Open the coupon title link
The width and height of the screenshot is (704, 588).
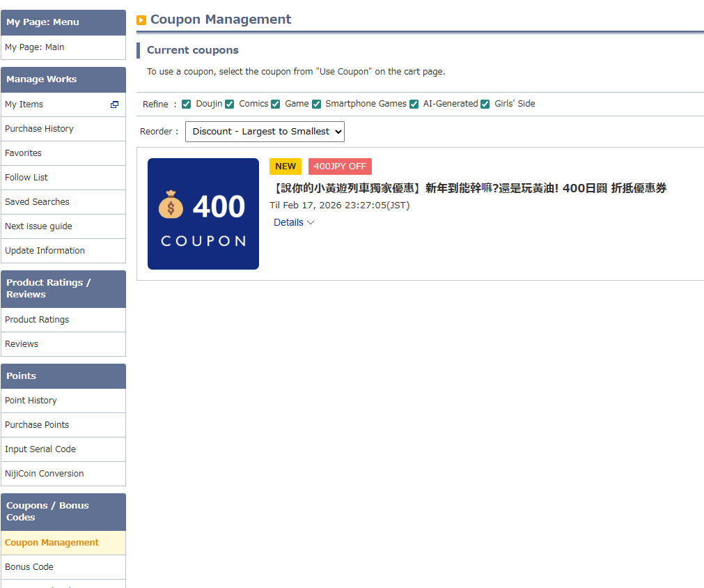pos(468,188)
